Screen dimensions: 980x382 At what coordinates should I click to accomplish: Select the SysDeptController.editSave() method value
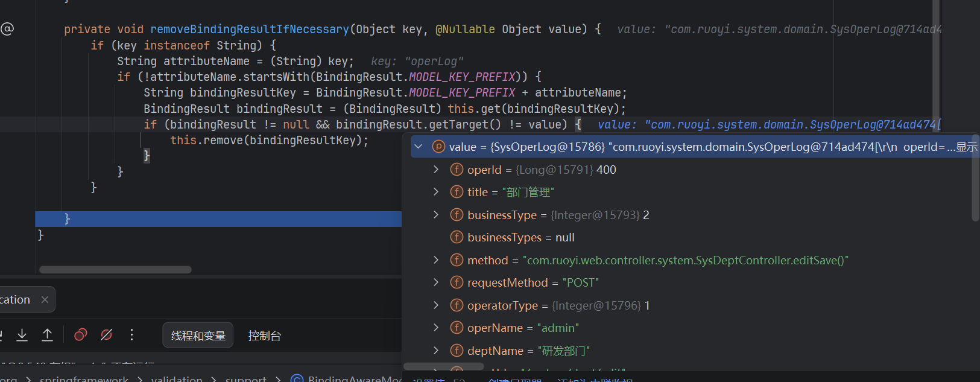686,260
